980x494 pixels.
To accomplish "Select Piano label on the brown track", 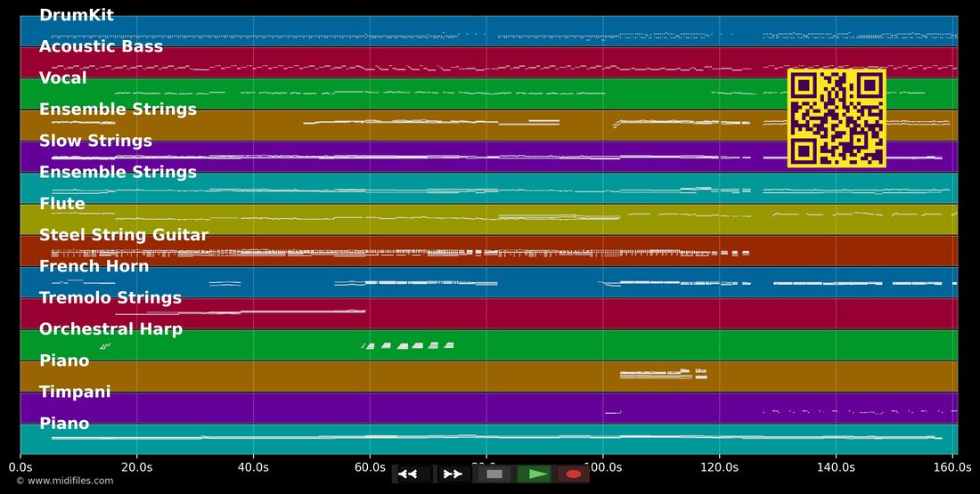I will (x=64, y=360).
